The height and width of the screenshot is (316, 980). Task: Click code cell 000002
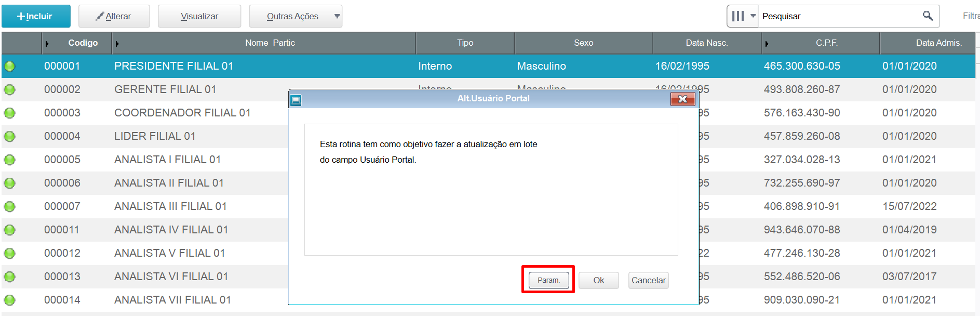(62, 89)
